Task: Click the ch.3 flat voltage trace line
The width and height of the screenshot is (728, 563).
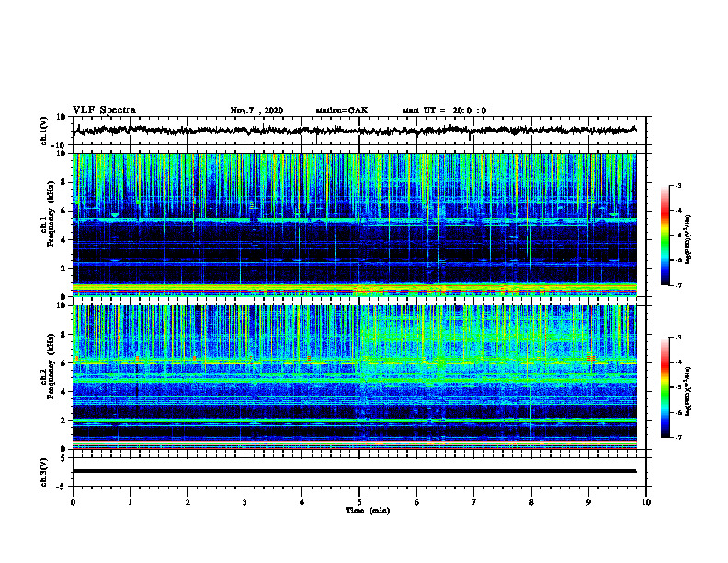Action: [355, 471]
